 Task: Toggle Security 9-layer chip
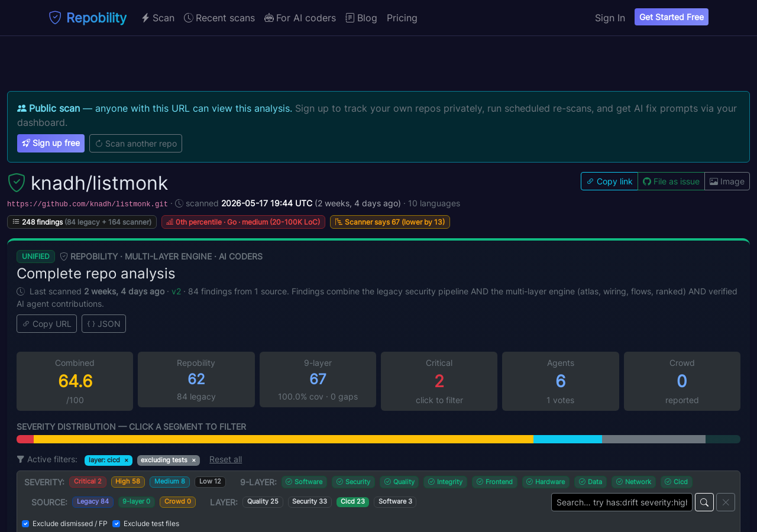[353, 482]
